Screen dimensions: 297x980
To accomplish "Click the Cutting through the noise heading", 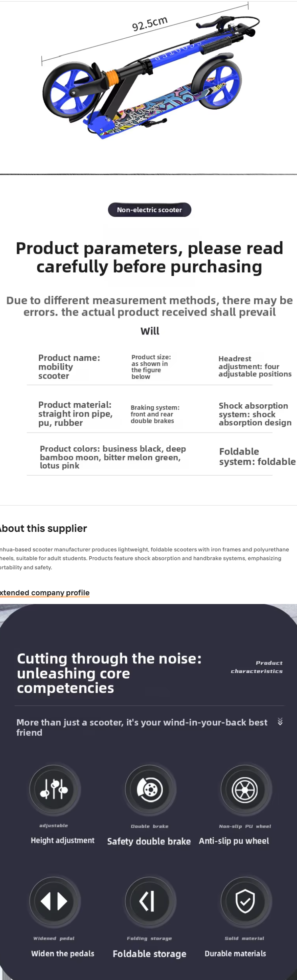I will pyautogui.click(x=109, y=673).
